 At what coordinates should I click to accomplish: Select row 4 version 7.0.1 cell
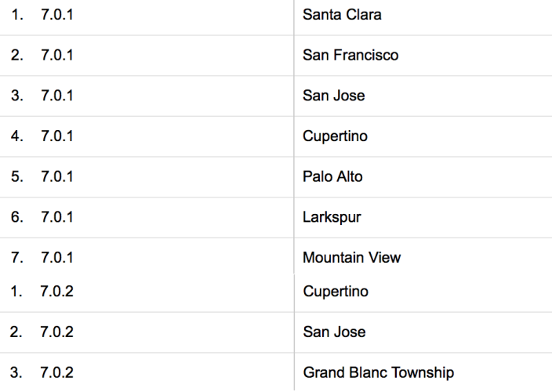(x=56, y=136)
